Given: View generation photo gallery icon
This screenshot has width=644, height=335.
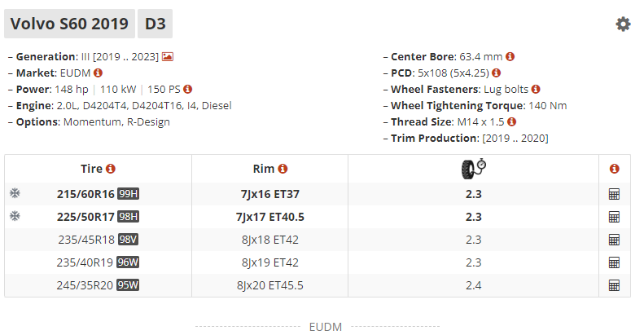Looking at the screenshot, I should (168, 57).
